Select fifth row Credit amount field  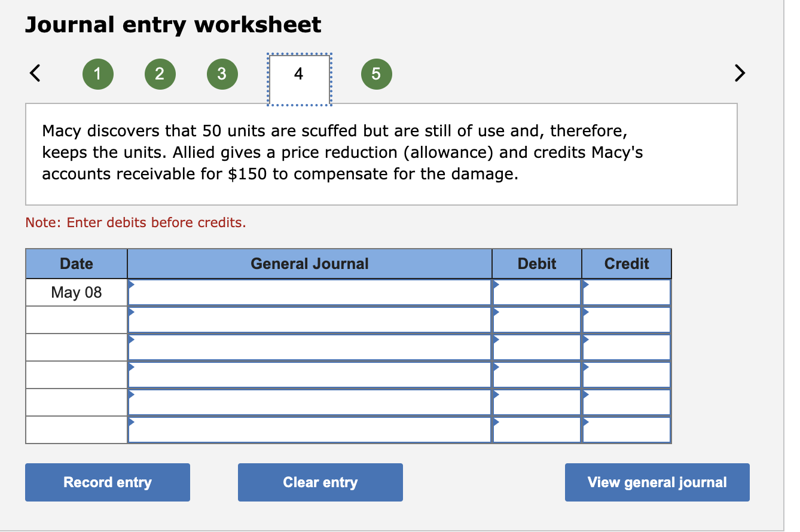point(627,402)
